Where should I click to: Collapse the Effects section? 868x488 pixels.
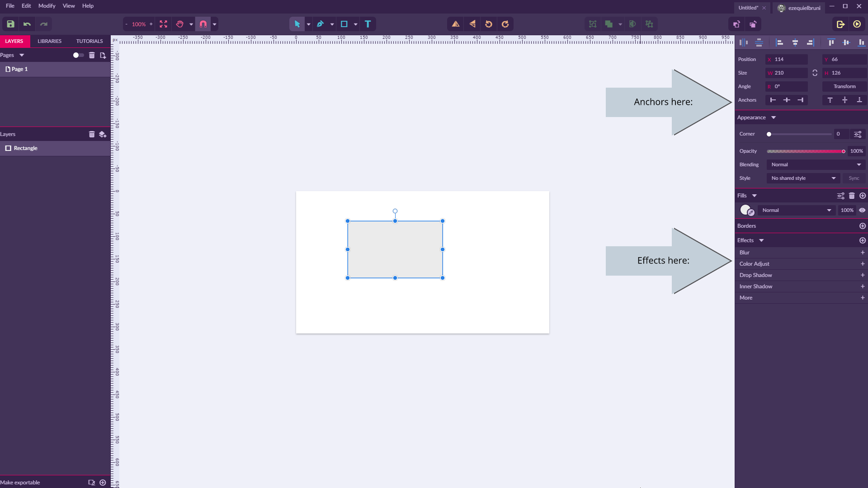pyautogui.click(x=761, y=241)
